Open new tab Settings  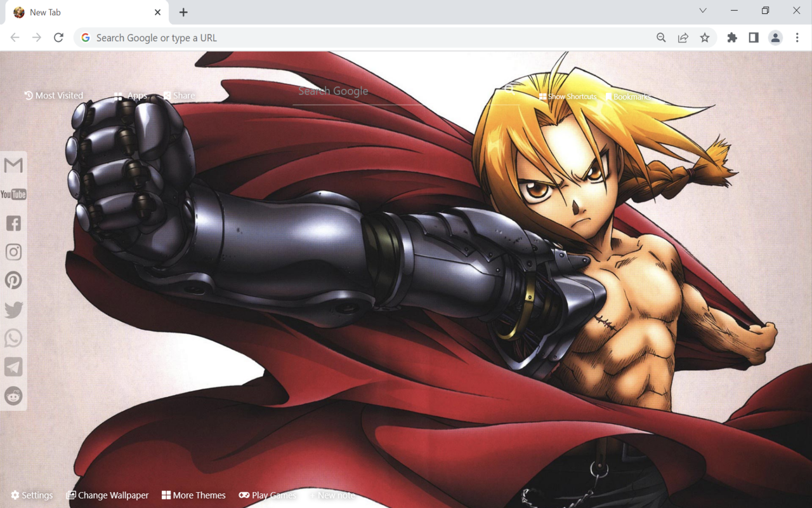click(x=32, y=495)
